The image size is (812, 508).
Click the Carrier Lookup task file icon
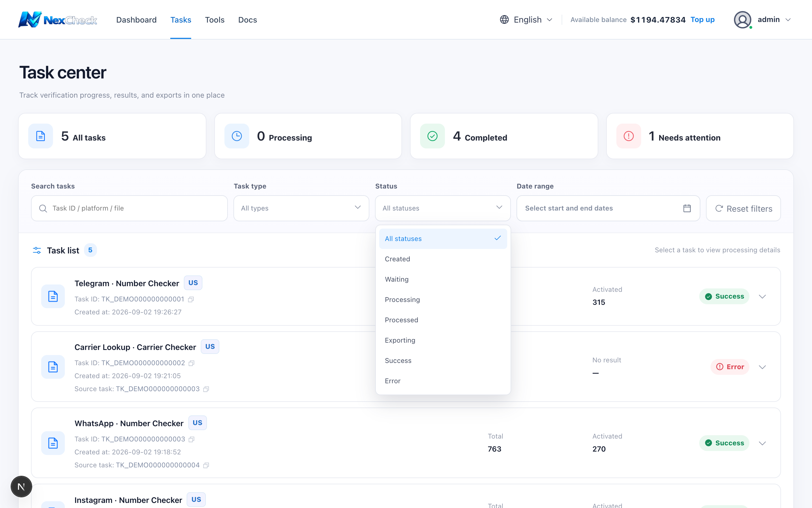pos(53,367)
